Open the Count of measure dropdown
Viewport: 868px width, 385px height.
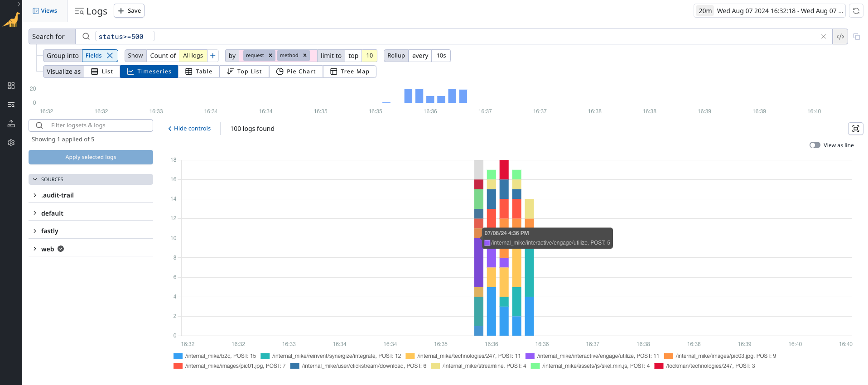(x=163, y=56)
